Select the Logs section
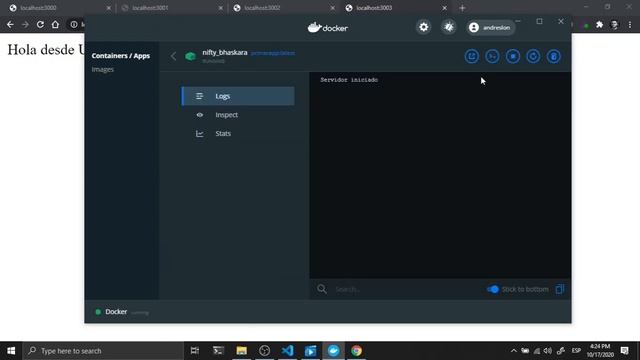Screen dimensions: 640x360 (238, 96)
